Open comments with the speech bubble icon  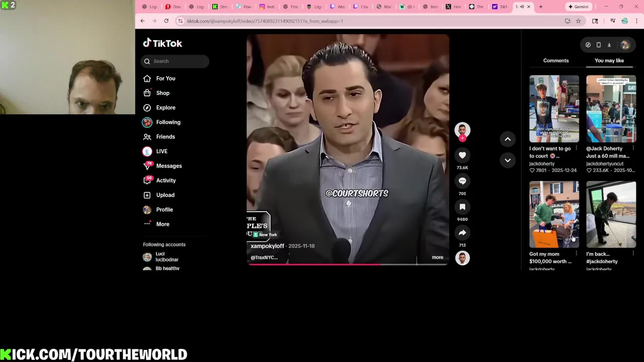462,181
